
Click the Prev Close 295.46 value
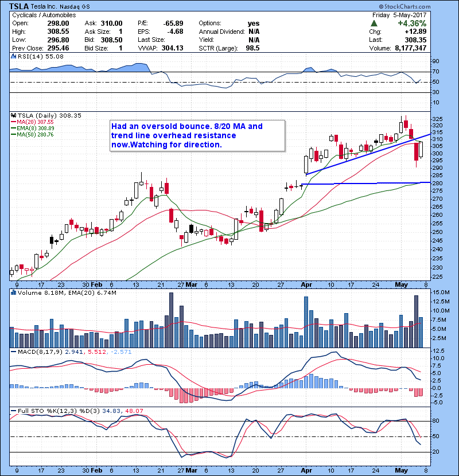tap(58, 48)
